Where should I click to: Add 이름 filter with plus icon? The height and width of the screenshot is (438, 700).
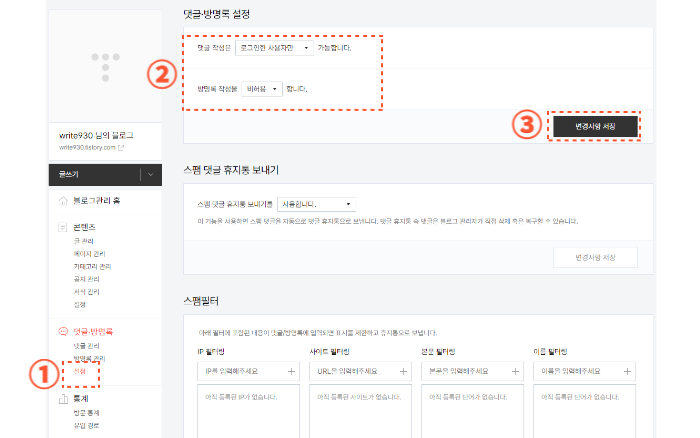point(627,371)
